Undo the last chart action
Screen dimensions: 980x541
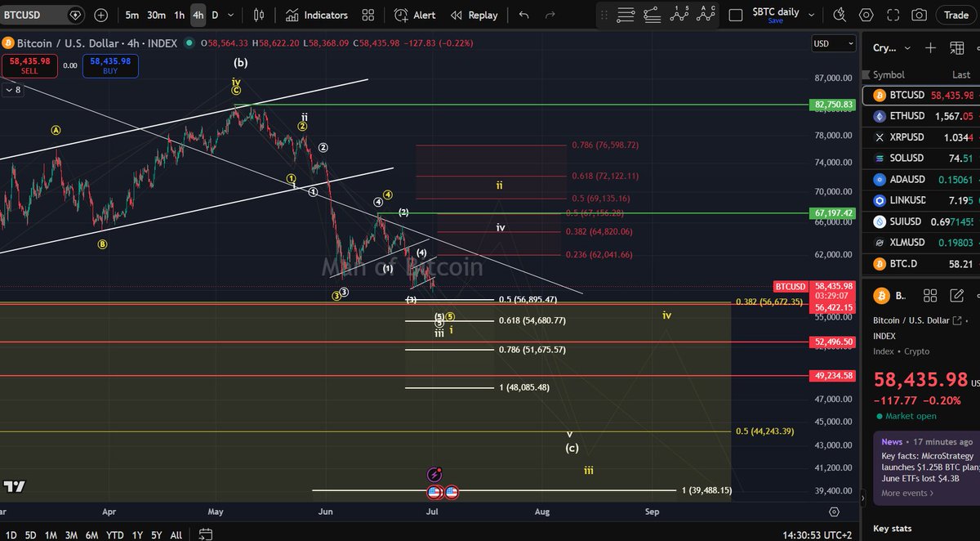pyautogui.click(x=523, y=15)
